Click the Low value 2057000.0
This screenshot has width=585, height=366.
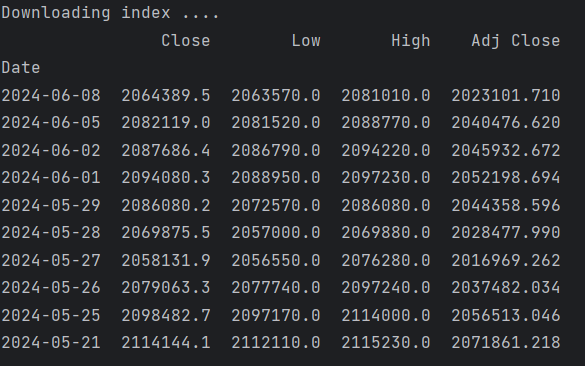click(276, 233)
